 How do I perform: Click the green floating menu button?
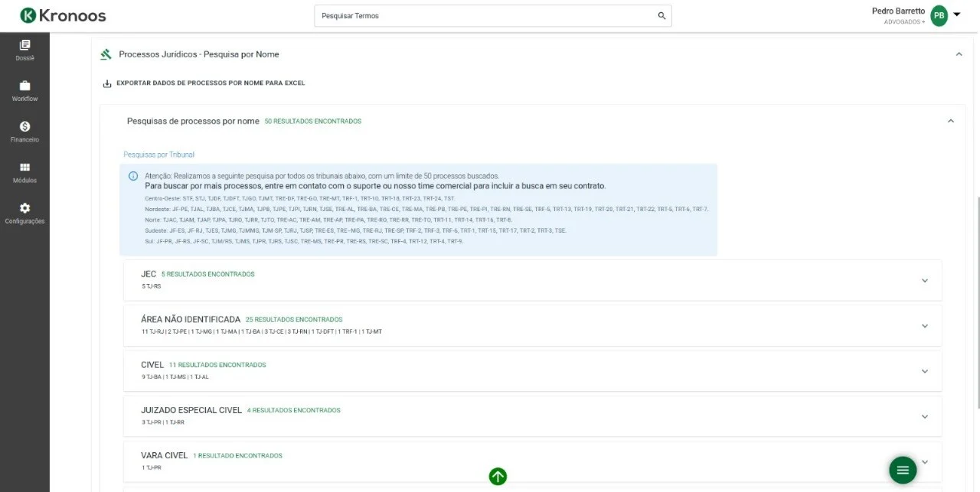[902, 470]
